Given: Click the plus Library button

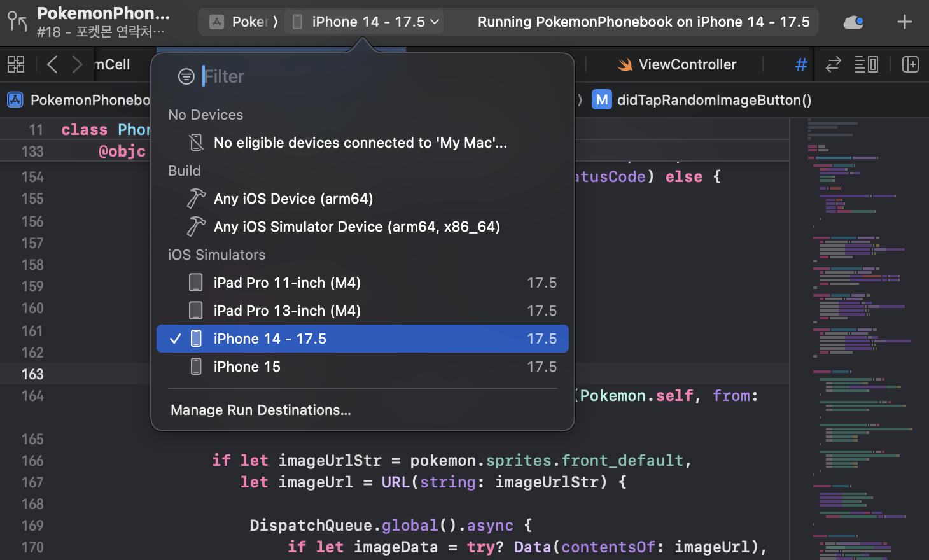Looking at the screenshot, I should tap(904, 22).
